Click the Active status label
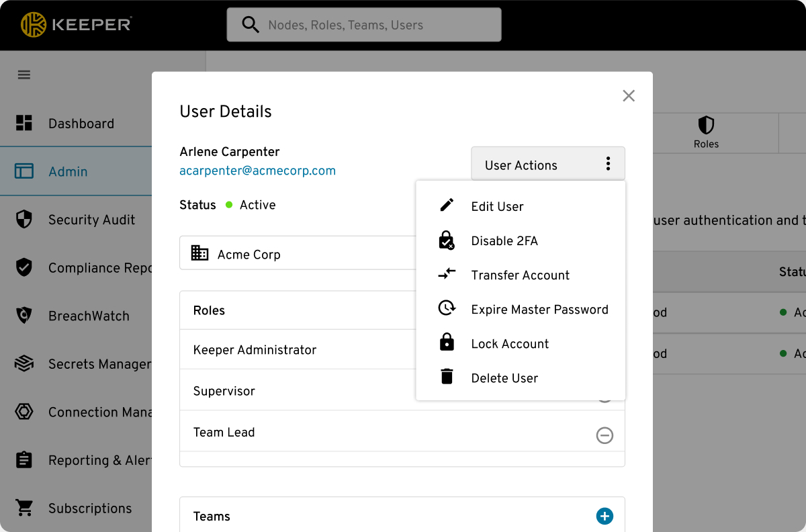 (x=257, y=205)
